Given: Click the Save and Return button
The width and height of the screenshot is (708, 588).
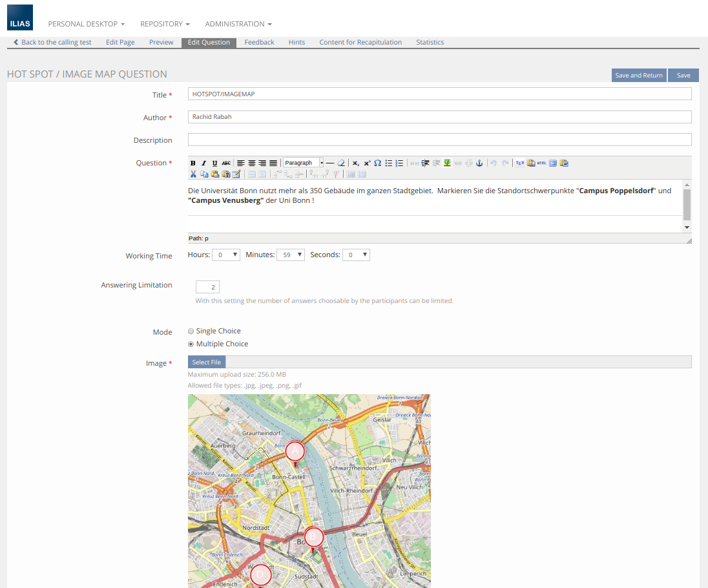Looking at the screenshot, I should click(638, 76).
